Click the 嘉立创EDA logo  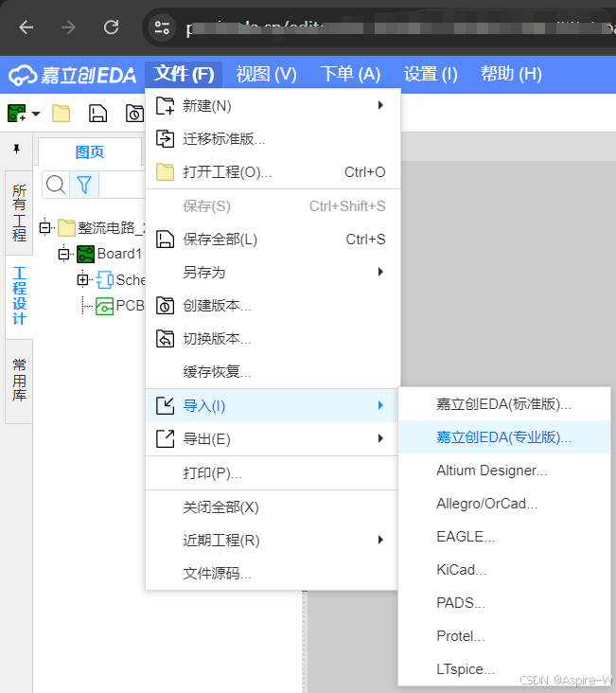pos(73,75)
